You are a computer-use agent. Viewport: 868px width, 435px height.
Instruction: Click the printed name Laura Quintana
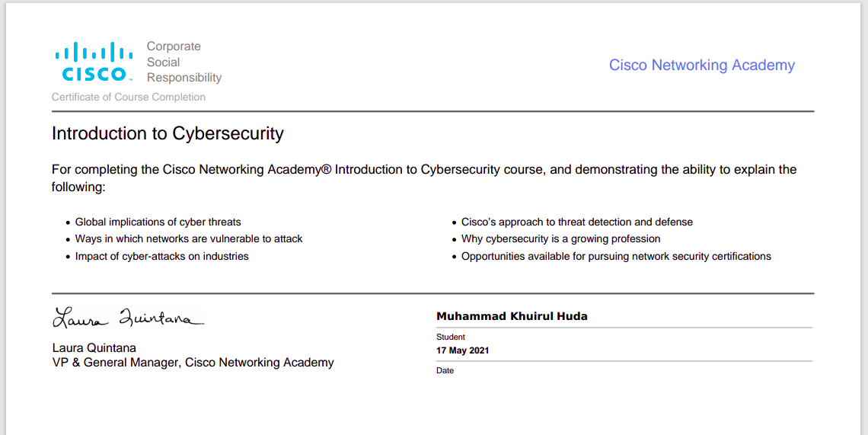(x=94, y=347)
